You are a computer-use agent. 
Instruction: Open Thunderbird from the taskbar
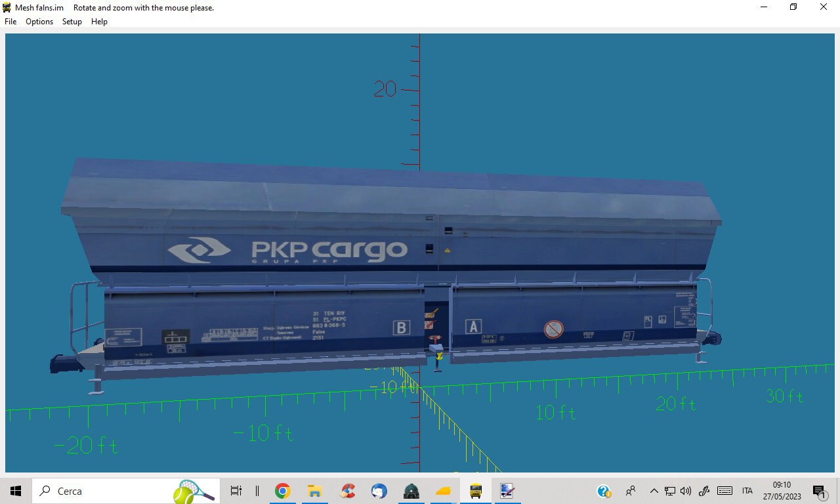click(379, 491)
